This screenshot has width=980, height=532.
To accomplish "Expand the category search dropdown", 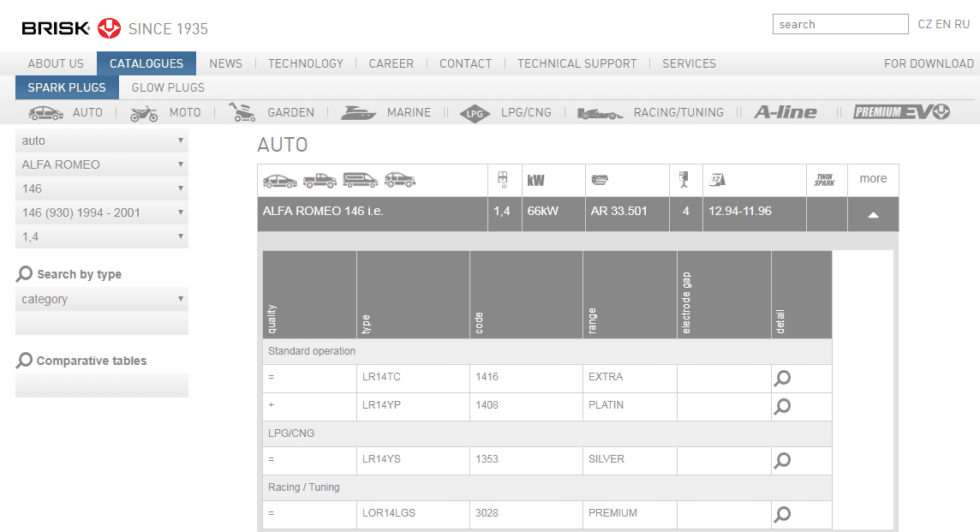I will 102,299.
